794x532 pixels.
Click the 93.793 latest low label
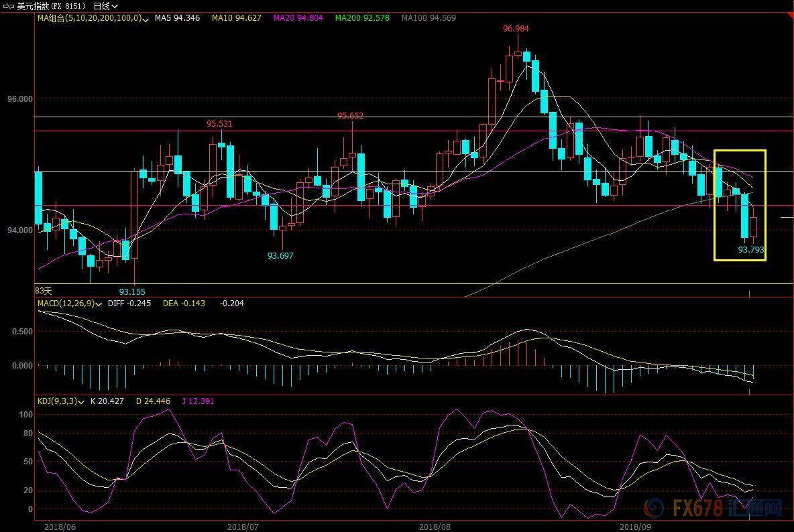[751, 250]
